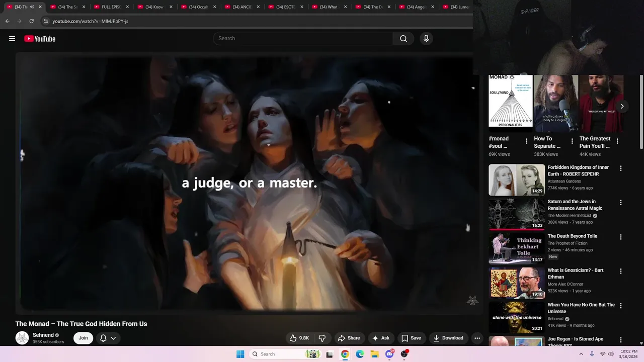This screenshot has width=644, height=362.
Task: Open Discord from the taskbar
Action: click(389, 354)
